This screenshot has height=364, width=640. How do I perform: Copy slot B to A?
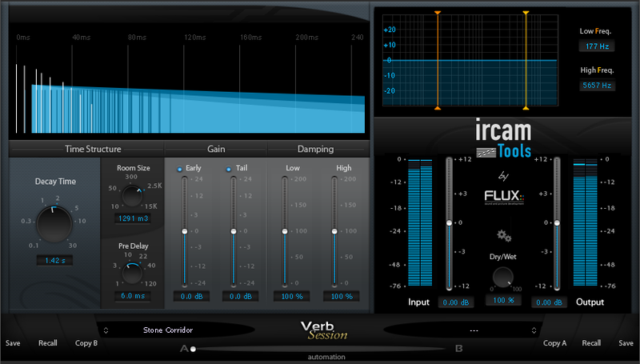pyautogui.click(x=554, y=343)
